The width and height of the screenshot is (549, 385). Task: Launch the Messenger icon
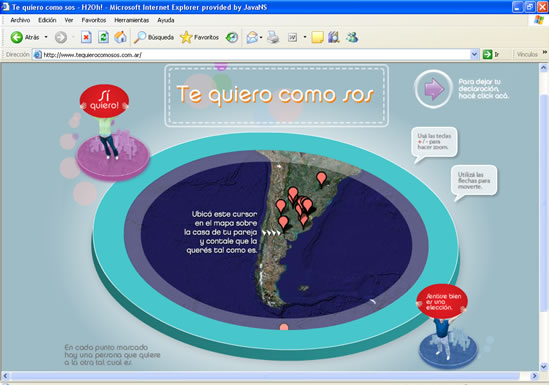[x=352, y=37]
